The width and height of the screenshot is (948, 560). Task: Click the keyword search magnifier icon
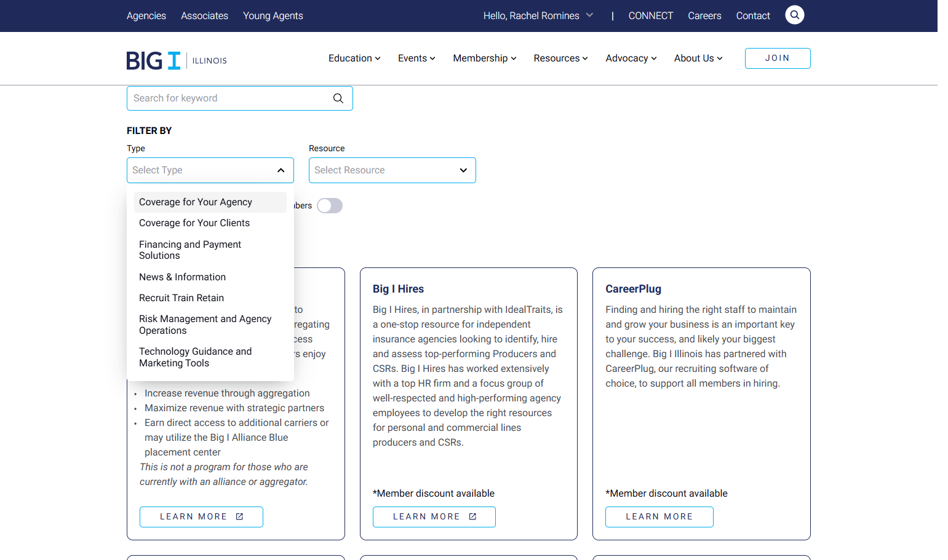point(338,98)
